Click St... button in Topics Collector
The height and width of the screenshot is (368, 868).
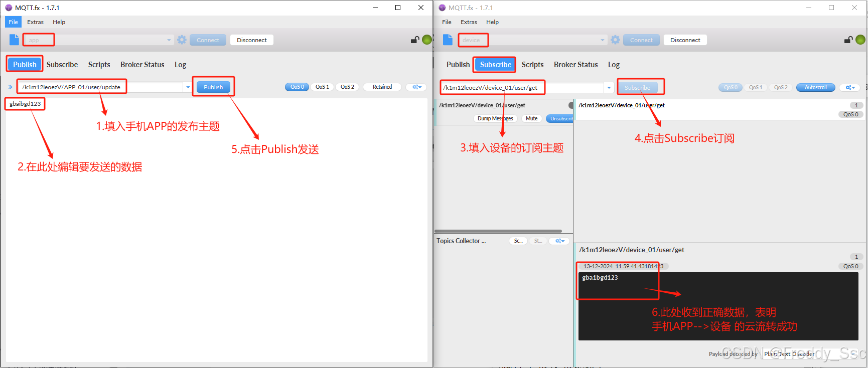(538, 241)
